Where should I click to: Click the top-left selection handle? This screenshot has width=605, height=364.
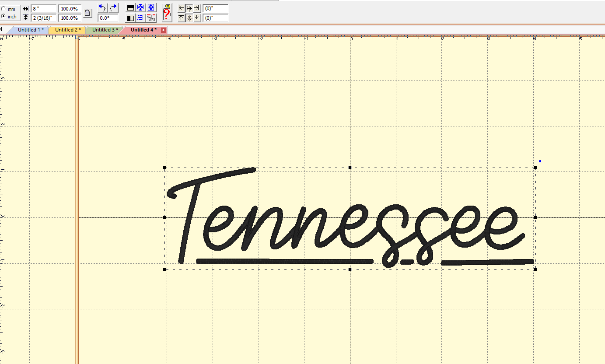click(x=164, y=168)
